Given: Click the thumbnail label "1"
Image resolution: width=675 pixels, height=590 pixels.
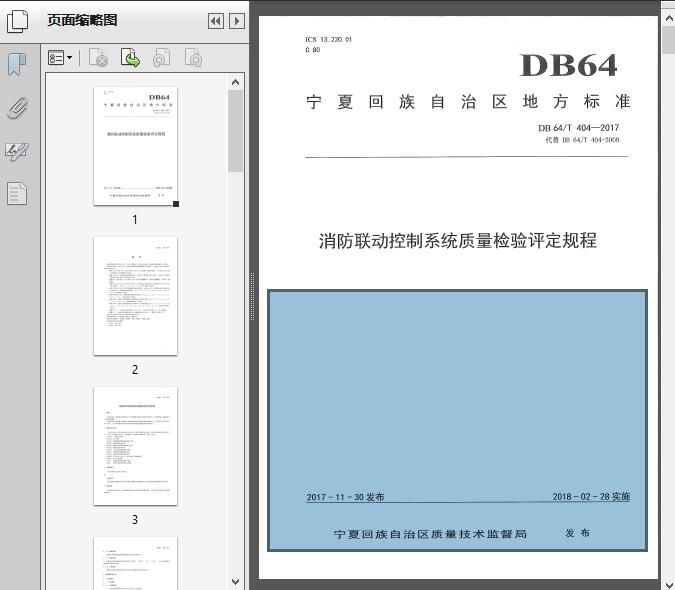Looking at the screenshot, I should click(x=135, y=220).
